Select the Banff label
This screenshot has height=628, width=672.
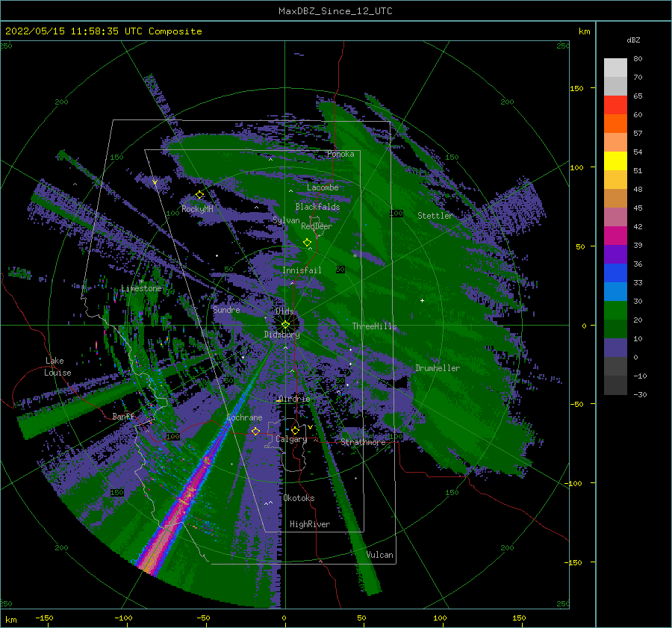click(123, 416)
